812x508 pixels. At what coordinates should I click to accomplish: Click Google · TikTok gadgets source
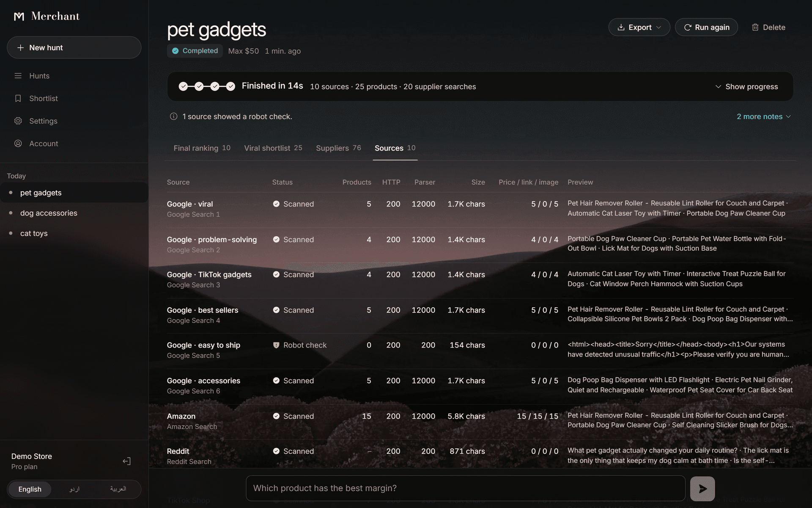(x=209, y=274)
